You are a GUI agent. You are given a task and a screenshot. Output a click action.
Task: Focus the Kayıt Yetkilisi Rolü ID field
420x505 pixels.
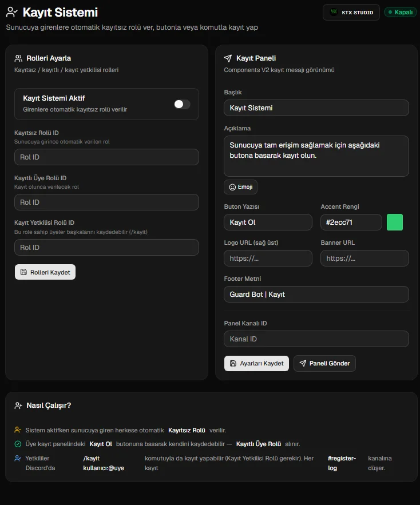click(106, 247)
